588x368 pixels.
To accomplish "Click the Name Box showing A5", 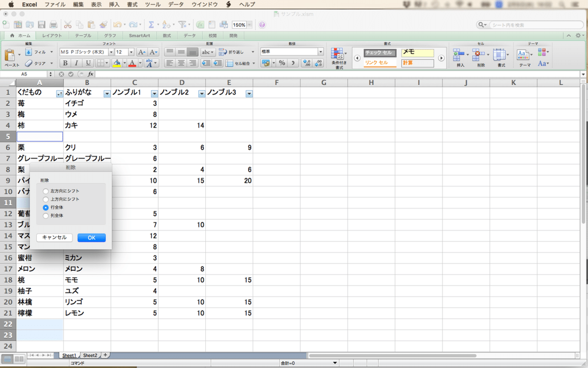I will [24, 74].
